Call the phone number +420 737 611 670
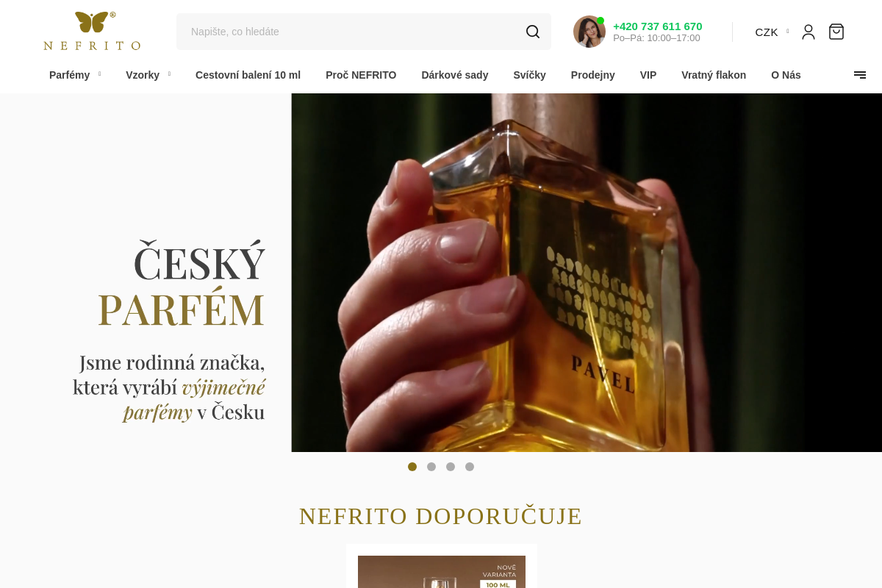 [657, 26]
